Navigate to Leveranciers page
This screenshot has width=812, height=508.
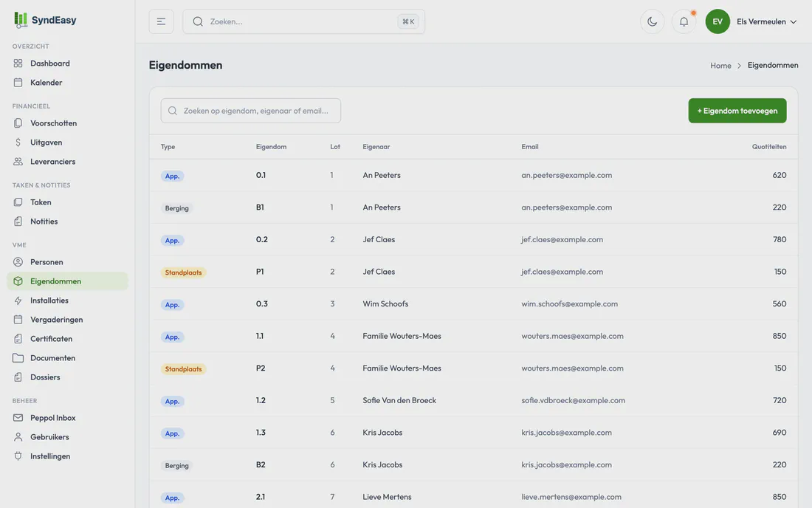[x=67, y=162]
